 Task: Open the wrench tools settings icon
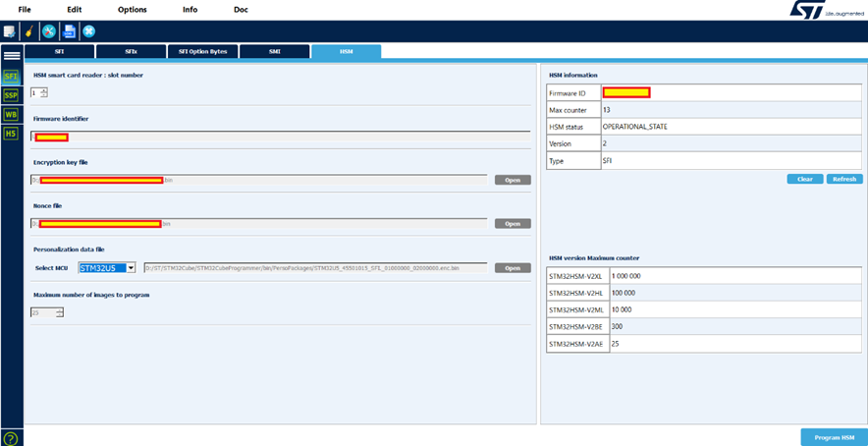(49, 31)
